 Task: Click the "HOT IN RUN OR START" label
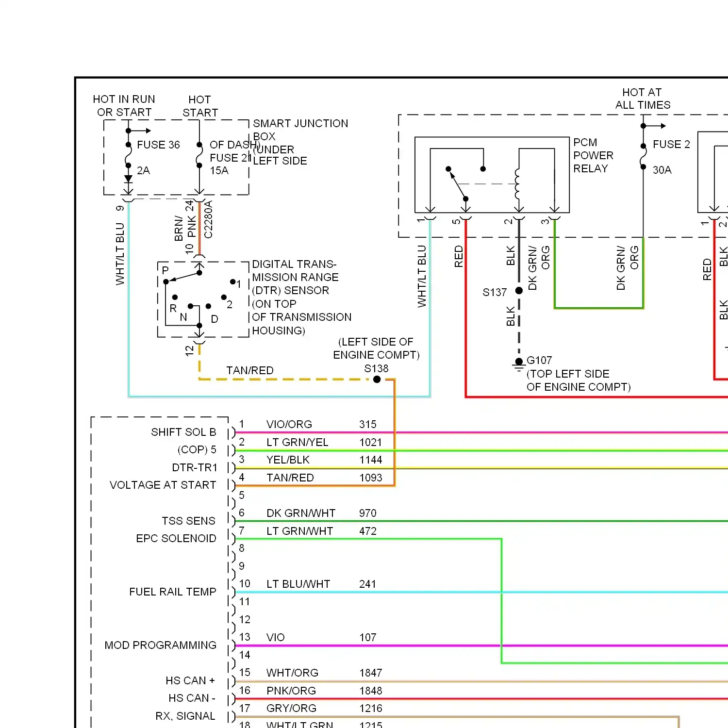(124, 106)
